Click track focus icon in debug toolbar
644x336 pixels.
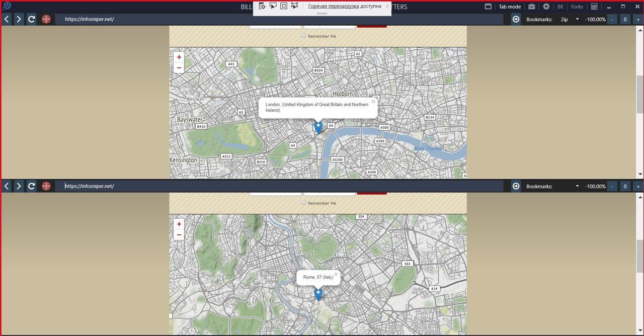pos(295,6)
